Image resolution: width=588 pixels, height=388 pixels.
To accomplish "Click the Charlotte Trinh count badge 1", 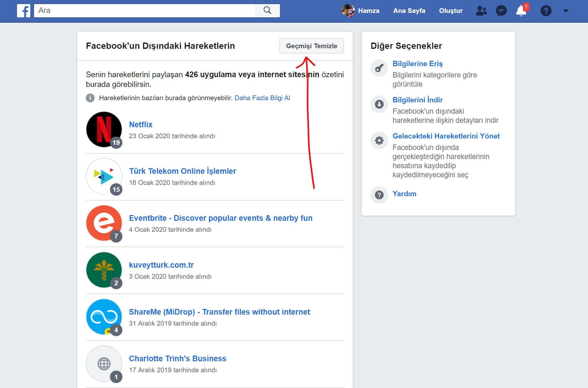I will 116,377.
